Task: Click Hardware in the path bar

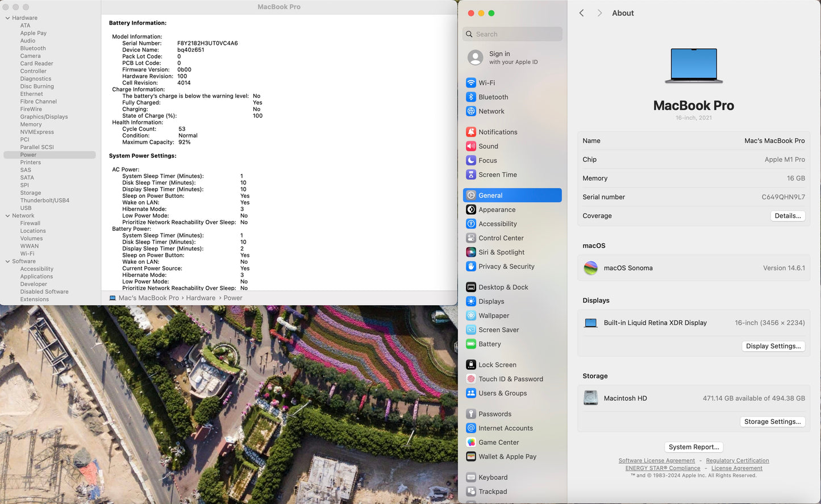Action: click(x=201, y=298)
